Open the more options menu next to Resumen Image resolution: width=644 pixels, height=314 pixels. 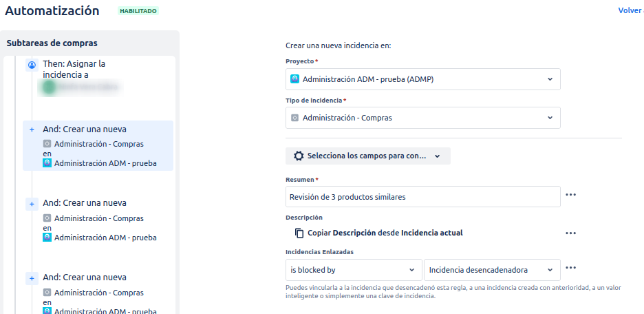point(570,195)
